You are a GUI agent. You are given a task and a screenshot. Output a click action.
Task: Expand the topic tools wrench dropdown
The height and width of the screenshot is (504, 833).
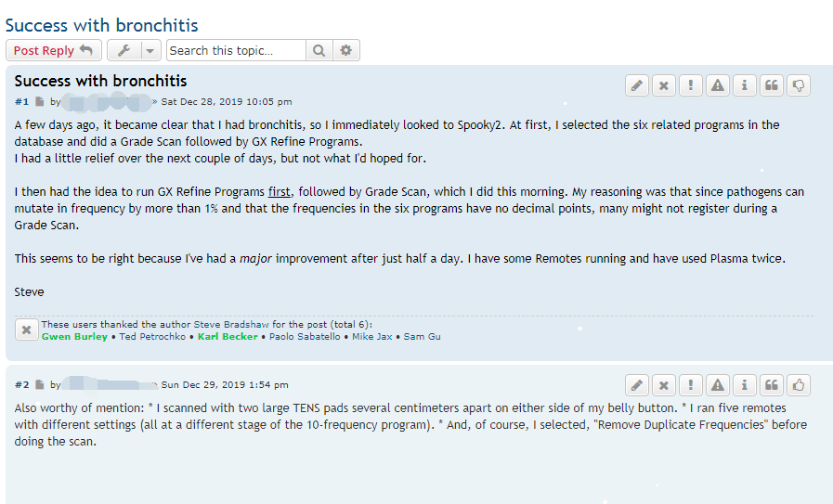[x=134, y=50]
